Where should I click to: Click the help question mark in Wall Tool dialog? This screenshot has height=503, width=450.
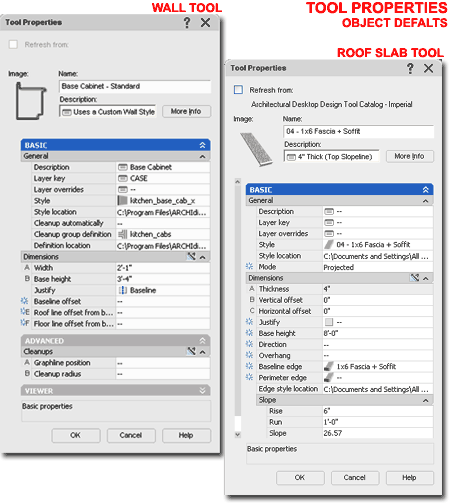pyautogui.click(x=187, y=23)
